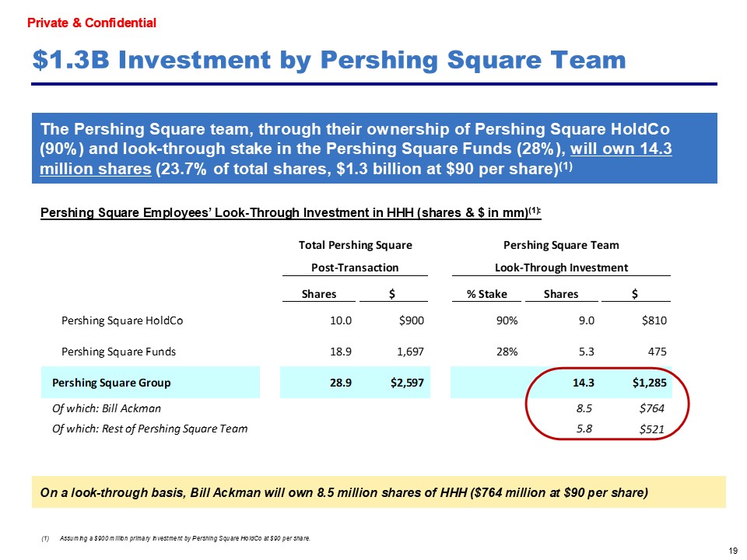Image resolution: width=747 pixels, height=560 pixels.
Task: Click the 90% stake cell
Action: point(507,320)
